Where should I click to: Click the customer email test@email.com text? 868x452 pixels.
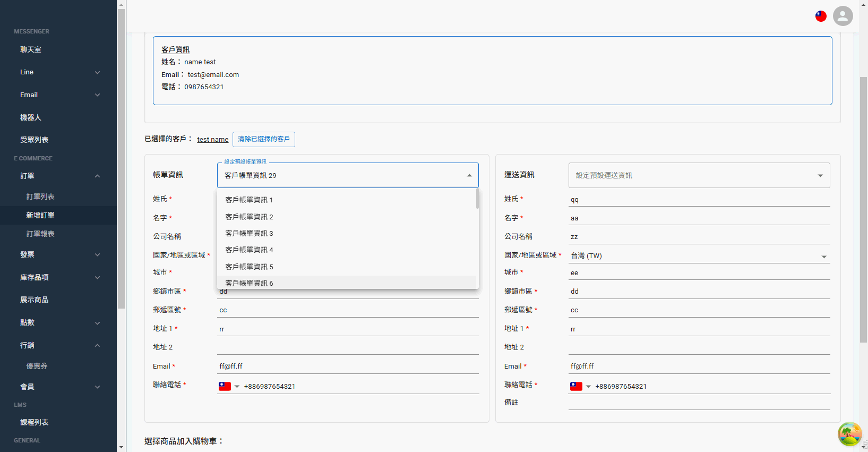click(x=213, y=75)
